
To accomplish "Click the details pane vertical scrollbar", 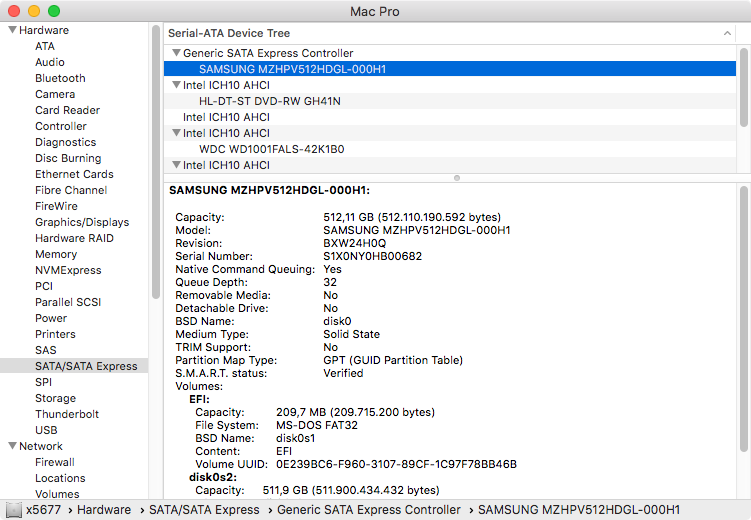I will click(x=743, y=318).
